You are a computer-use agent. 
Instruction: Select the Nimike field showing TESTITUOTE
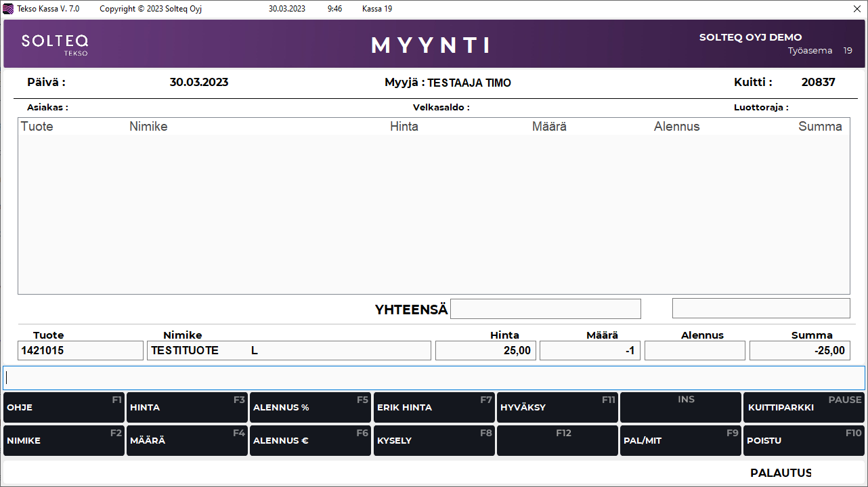point(288,350)
